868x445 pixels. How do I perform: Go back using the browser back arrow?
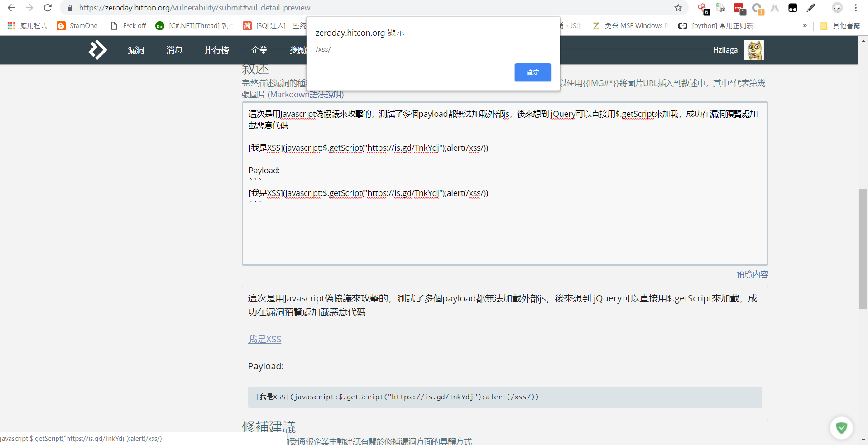click(11, 8)
